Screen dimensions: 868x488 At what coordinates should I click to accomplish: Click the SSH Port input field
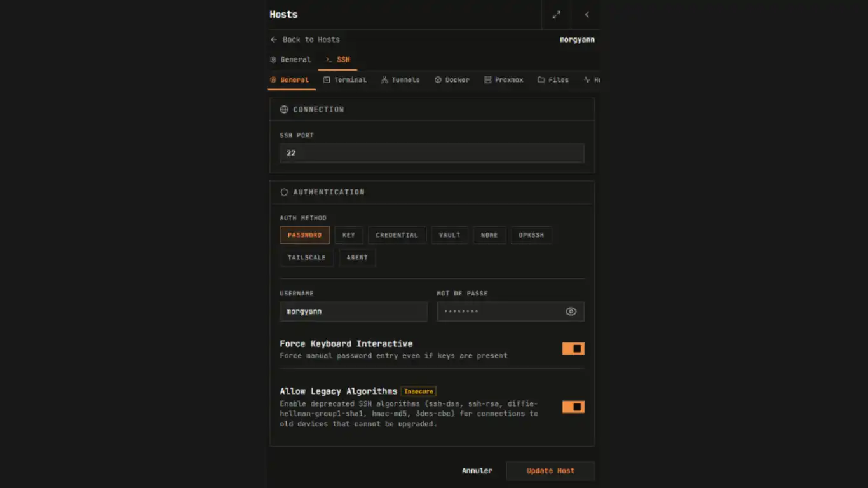[x=432, y=153]
